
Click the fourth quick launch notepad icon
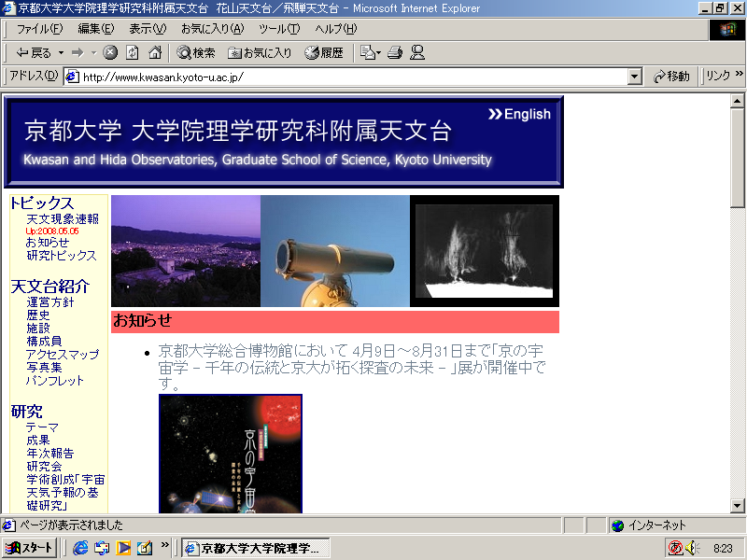(x=145, y=548)
